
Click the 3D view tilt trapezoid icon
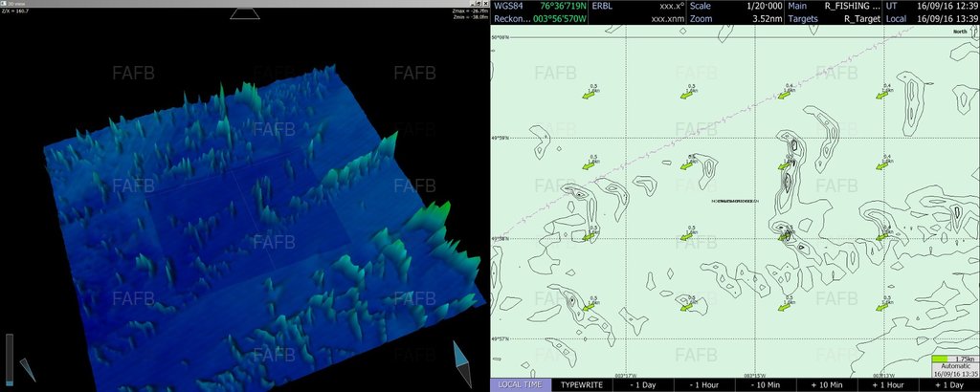(245, 14)
